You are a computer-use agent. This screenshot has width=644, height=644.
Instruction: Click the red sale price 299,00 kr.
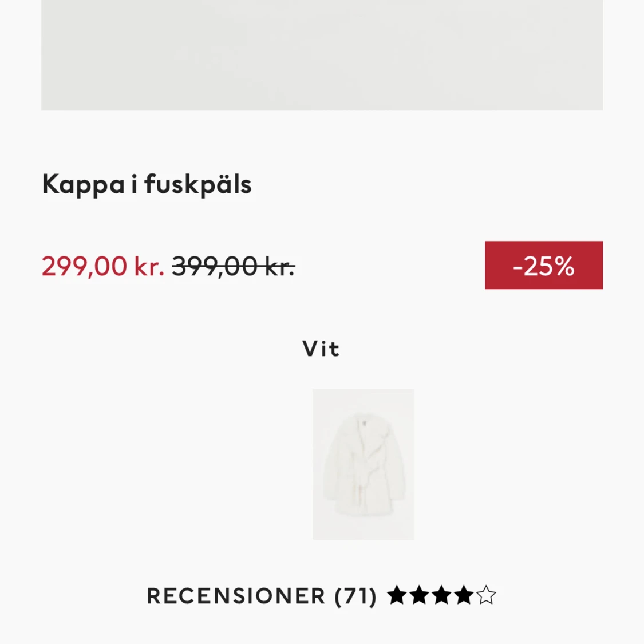point(102,266)
